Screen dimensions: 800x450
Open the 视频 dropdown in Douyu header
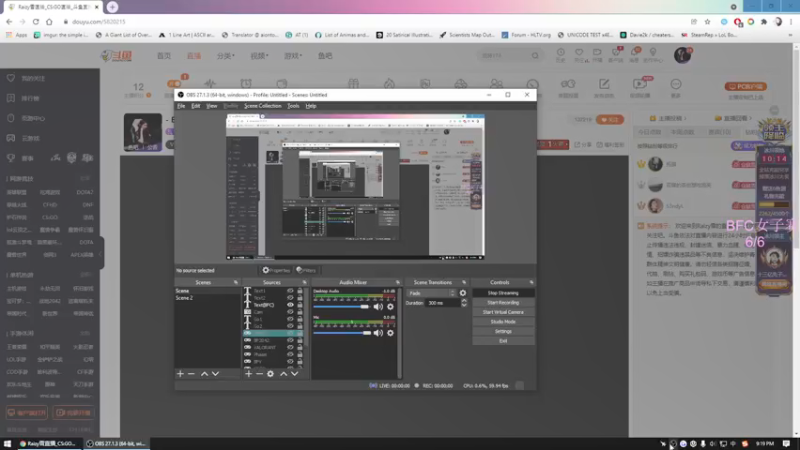click(259, 56)
